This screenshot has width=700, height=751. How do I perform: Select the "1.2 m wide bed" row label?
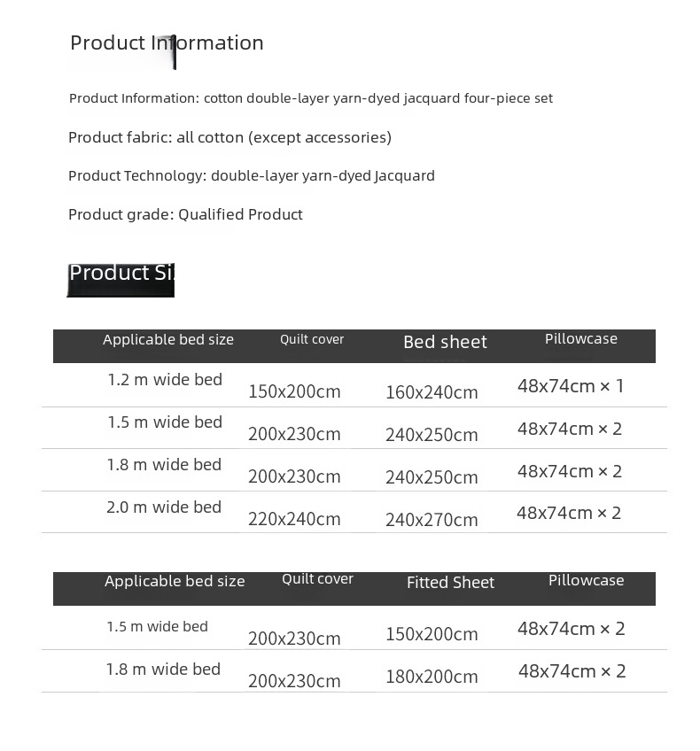coord(165,380)
